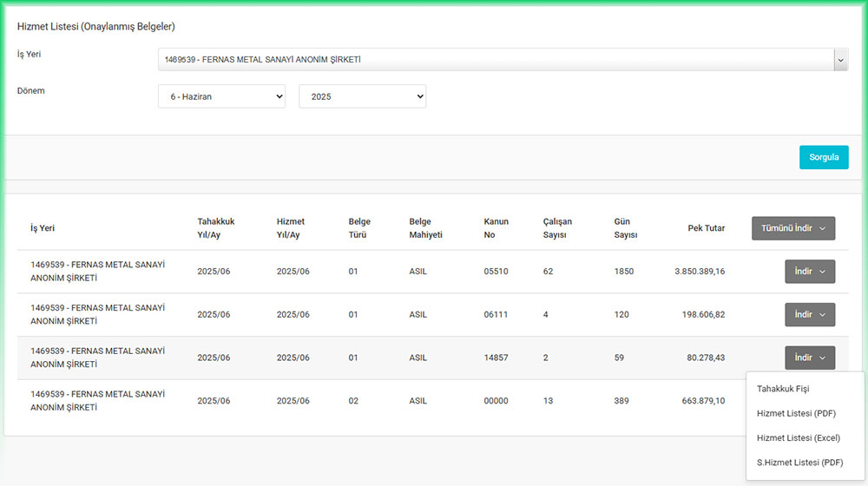Click İndir for the Kanun No 06111 row
The width and height of the screenshot is (868, 486).
(x=809, y=314)
